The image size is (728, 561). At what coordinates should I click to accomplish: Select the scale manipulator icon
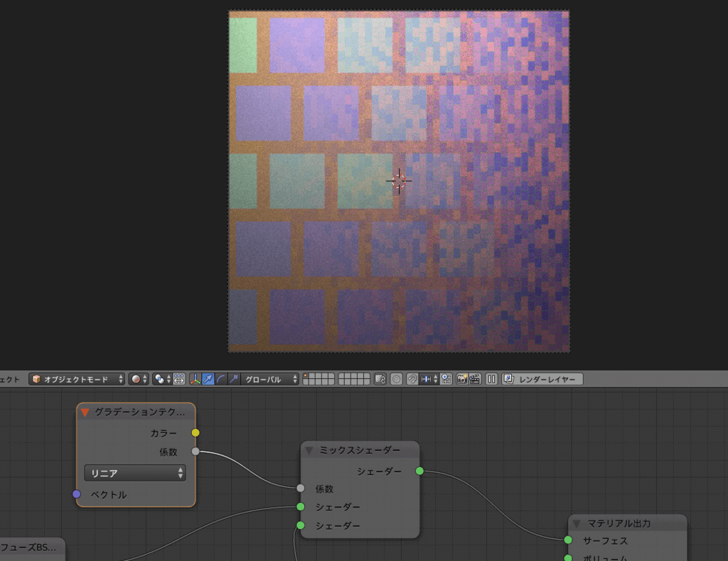coord(234,380)
